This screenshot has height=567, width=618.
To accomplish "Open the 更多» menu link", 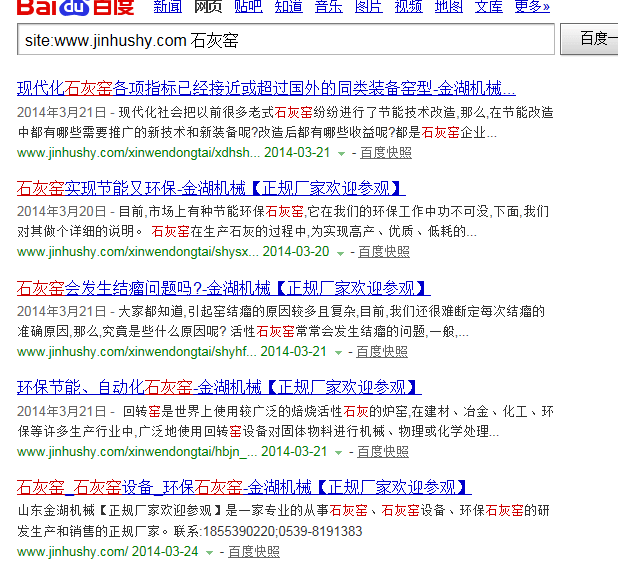I will 532,6.
